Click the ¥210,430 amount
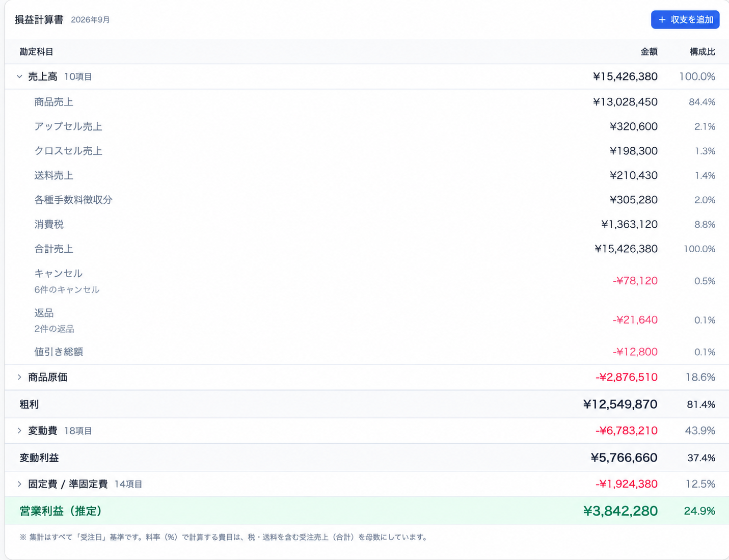Image resolution: width=729 pixels, height=560 pixels. point(634,175)
